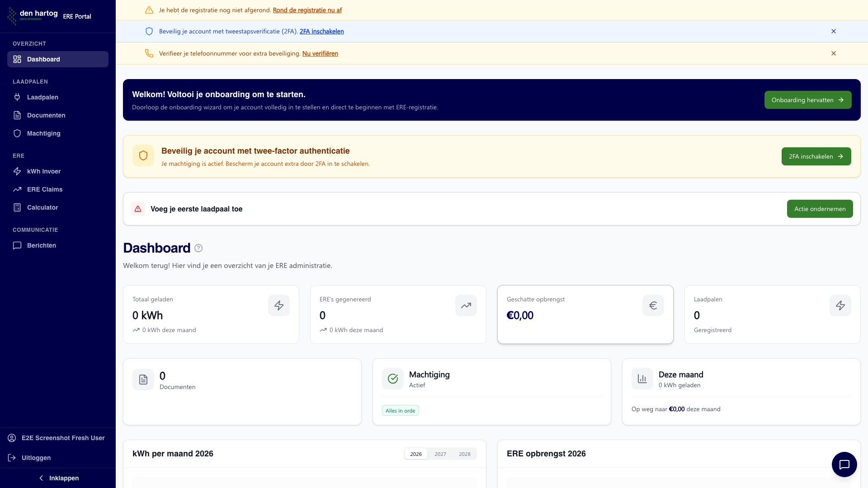The height and width of the screenshot is (488, 868).
Task: Open the chat bubble in the corner
Action: pos(844,465)
